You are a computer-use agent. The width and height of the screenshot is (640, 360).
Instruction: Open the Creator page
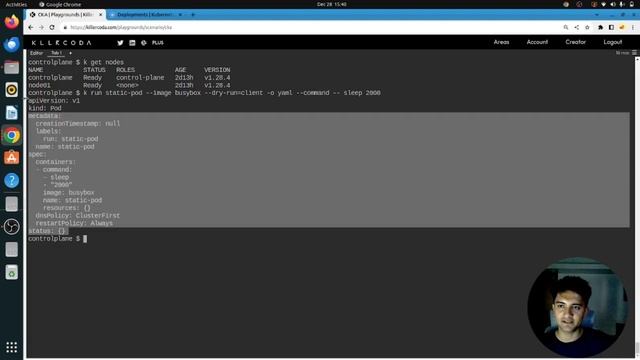576,42
